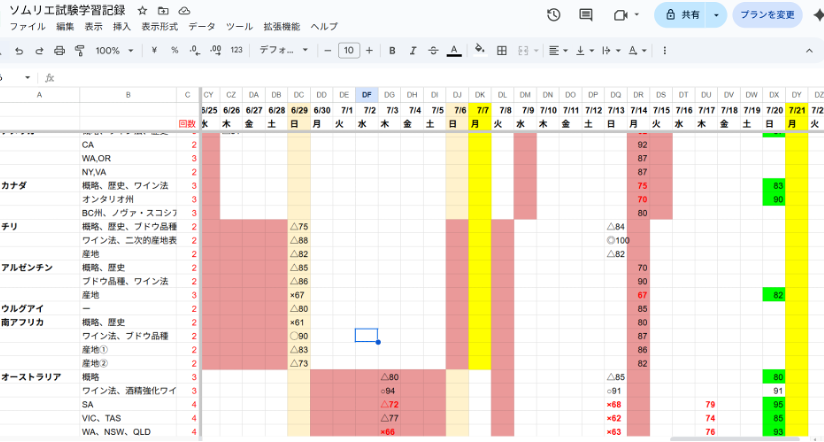824x442 pixels.
Task: Click the font size input field
Action: point(348,50)
